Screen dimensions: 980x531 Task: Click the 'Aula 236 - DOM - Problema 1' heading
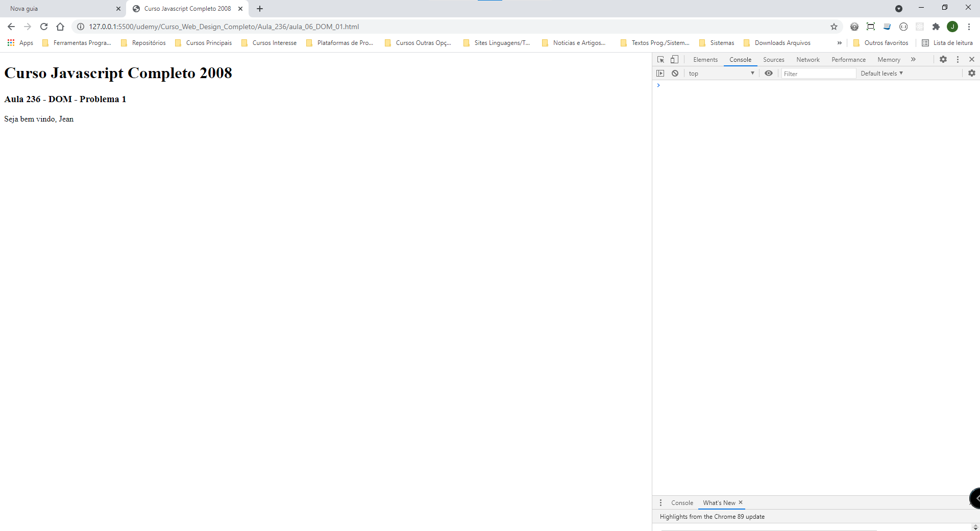(65, 99)
